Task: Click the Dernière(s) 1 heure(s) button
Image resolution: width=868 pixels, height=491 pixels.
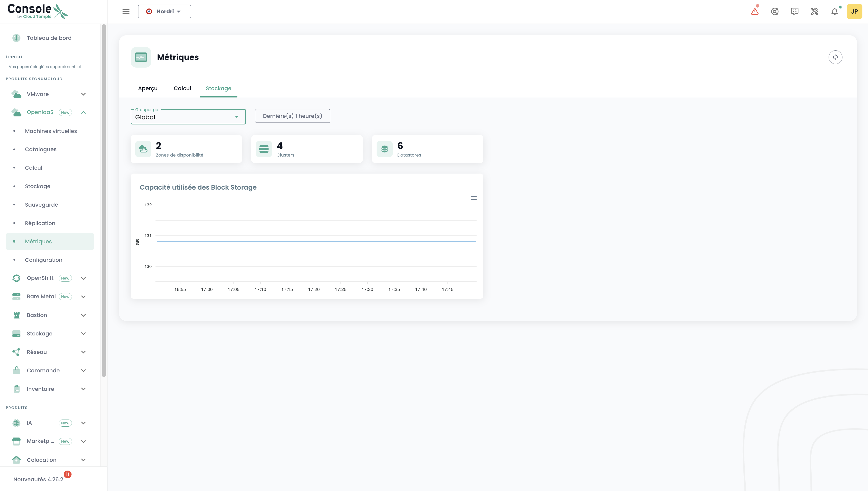Action: tap(292, 116)
